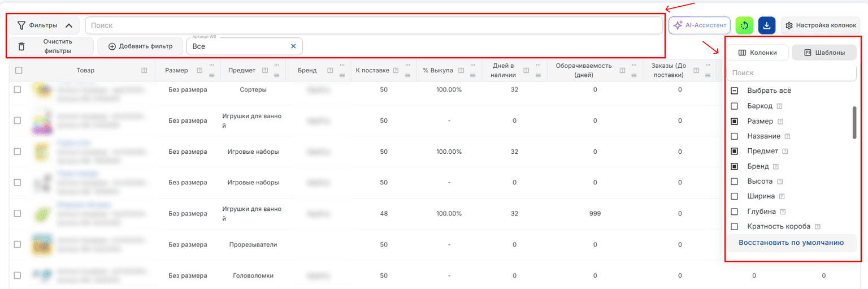Click the green refresh icon button
The width and height of the screenshot is (868, 289).
pyautogui.click(x=744, y=25)
